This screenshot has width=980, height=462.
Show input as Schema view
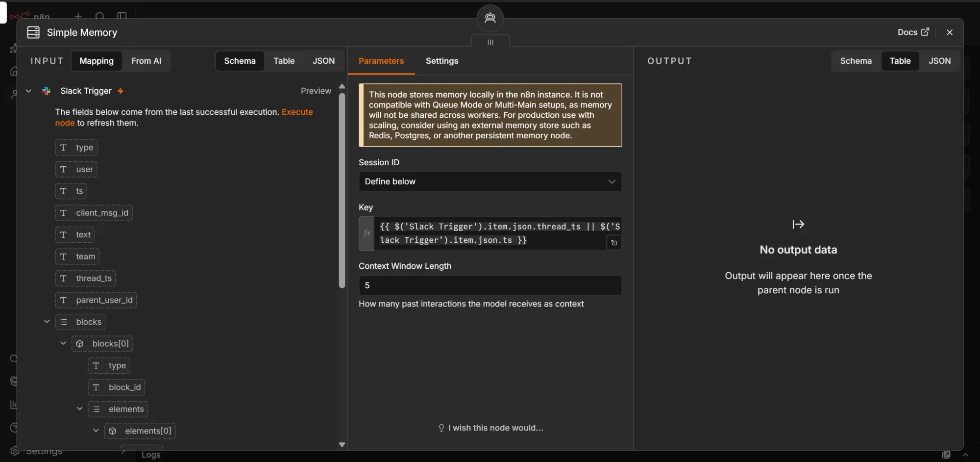tap(240, 61)
